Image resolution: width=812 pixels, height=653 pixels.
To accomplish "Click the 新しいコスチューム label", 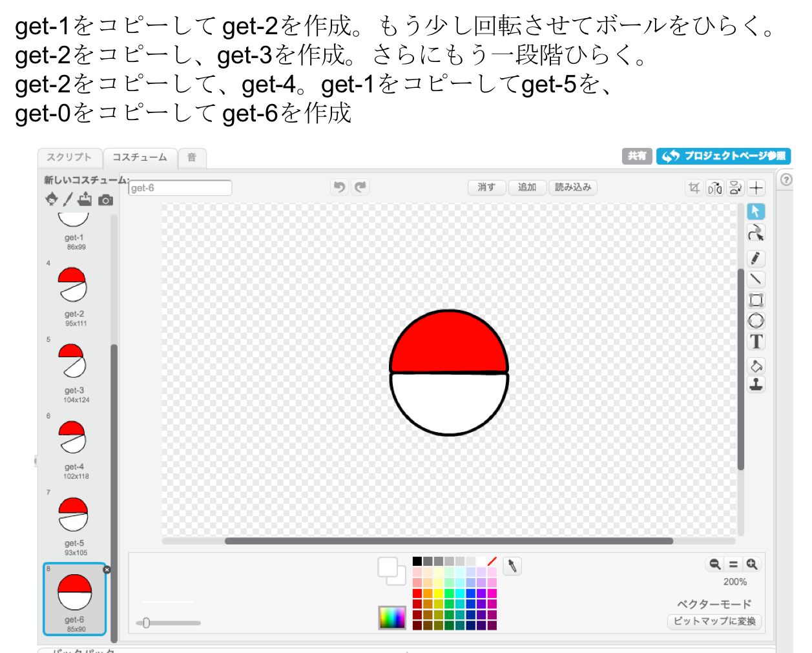I will coord(87,180).
